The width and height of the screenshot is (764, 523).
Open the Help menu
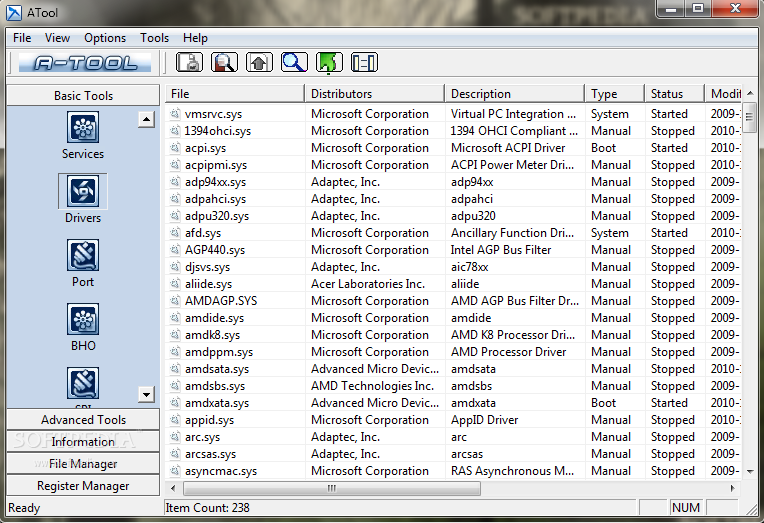pos(195,38)
